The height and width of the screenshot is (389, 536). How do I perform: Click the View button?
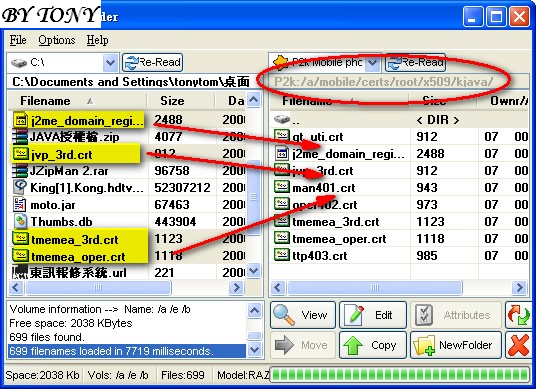click(303, 315)
